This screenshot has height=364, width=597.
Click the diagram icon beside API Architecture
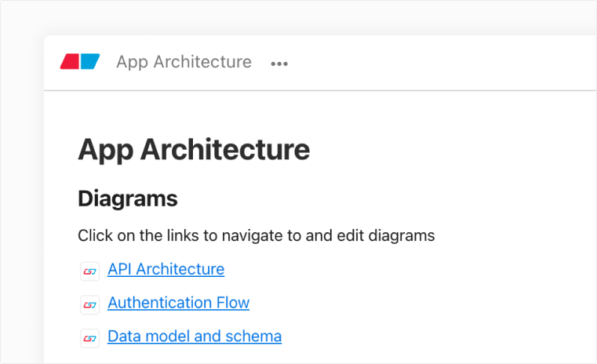click(x=89, y=271)
